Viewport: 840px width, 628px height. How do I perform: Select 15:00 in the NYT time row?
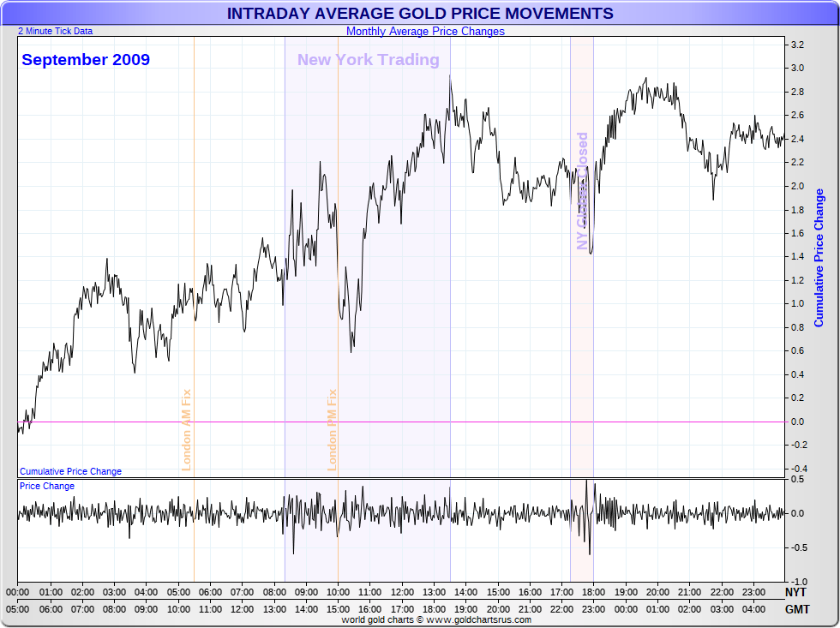coord(498,592)
